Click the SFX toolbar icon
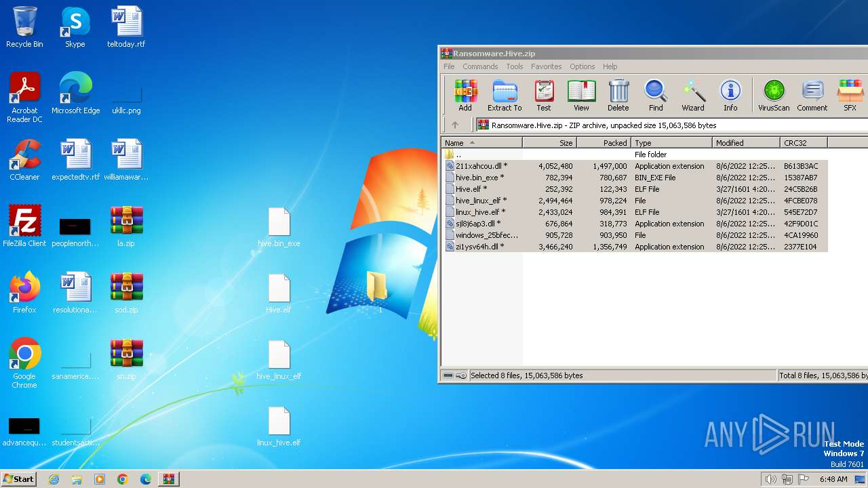 click(x=850, y=95)
